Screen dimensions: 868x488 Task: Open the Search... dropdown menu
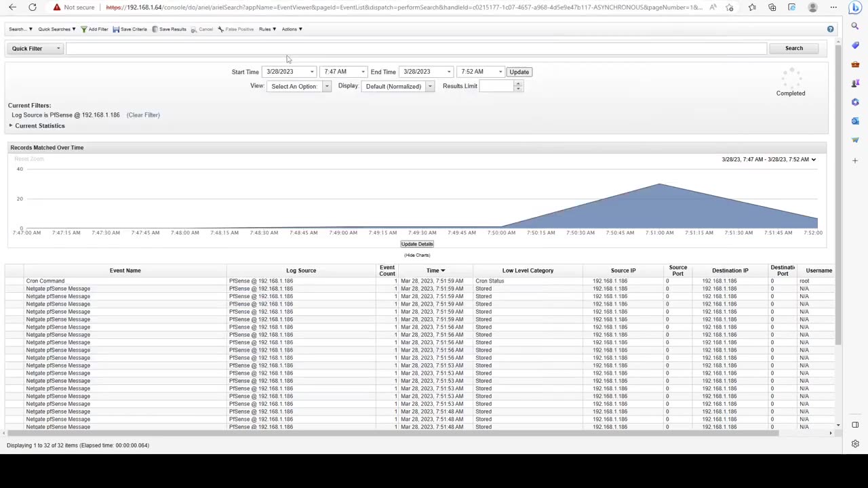pyautogui.click(x=20, y=29)
